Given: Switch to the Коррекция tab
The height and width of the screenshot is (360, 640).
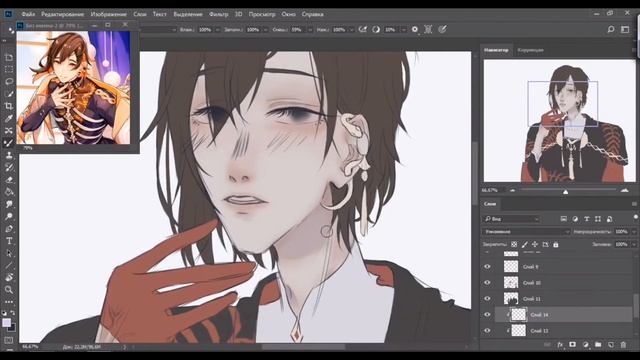Looking at the screenshot, I should coord(530,50).
